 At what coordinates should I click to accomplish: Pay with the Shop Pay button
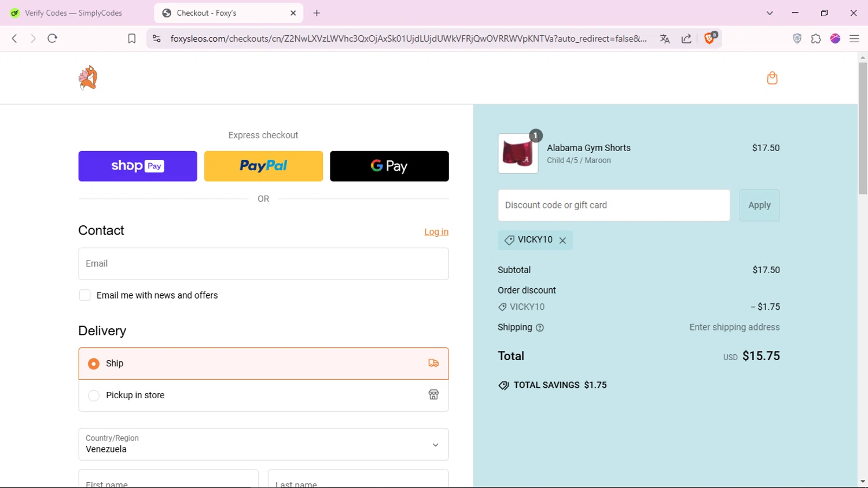[138, 166]
